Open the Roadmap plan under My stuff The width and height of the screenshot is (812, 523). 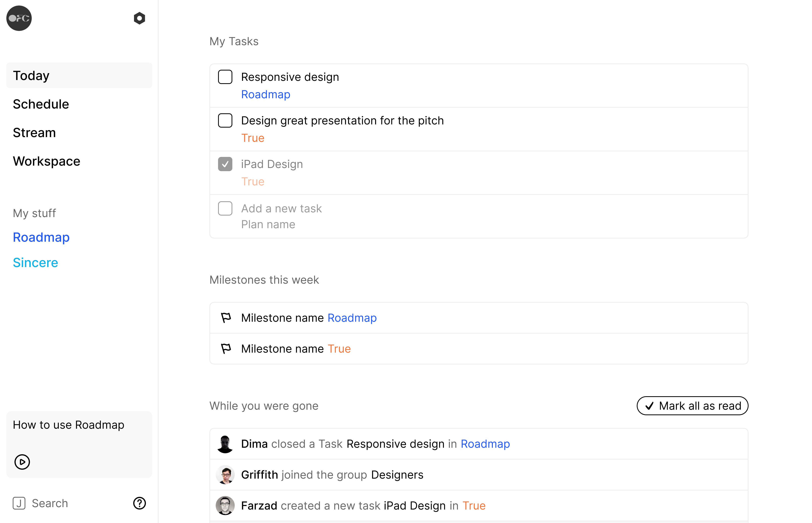(41, 237)
